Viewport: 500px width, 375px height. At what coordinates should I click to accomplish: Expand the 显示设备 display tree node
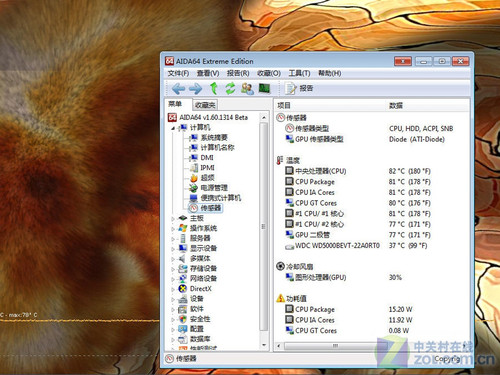point(173,249)
